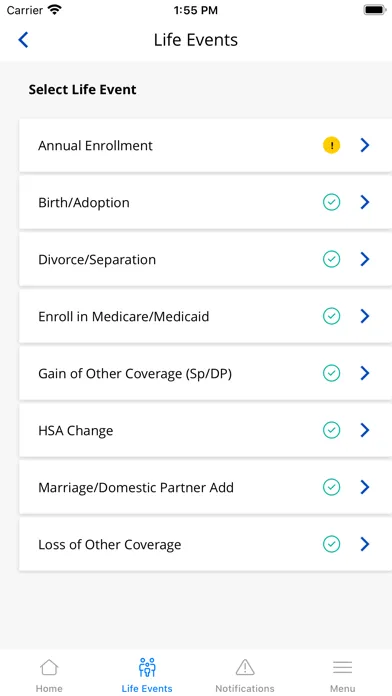Tap the back arrow in header
Image resolution: width=392 pixels, height=696 pixels.
[x=23, y=40]
